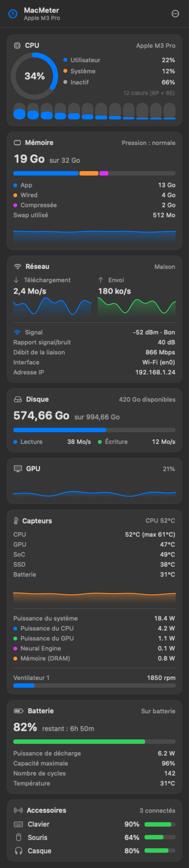This screenshot has height=868, width=189.
Task: Click the Batterie section battery icon
Action: (19, 711)
